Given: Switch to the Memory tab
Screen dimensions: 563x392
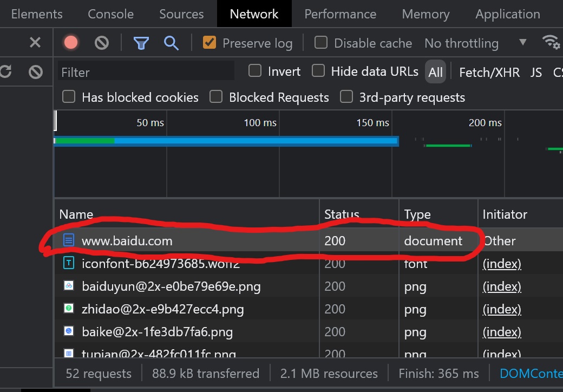Looking at the screenshot, I should 426,14.
